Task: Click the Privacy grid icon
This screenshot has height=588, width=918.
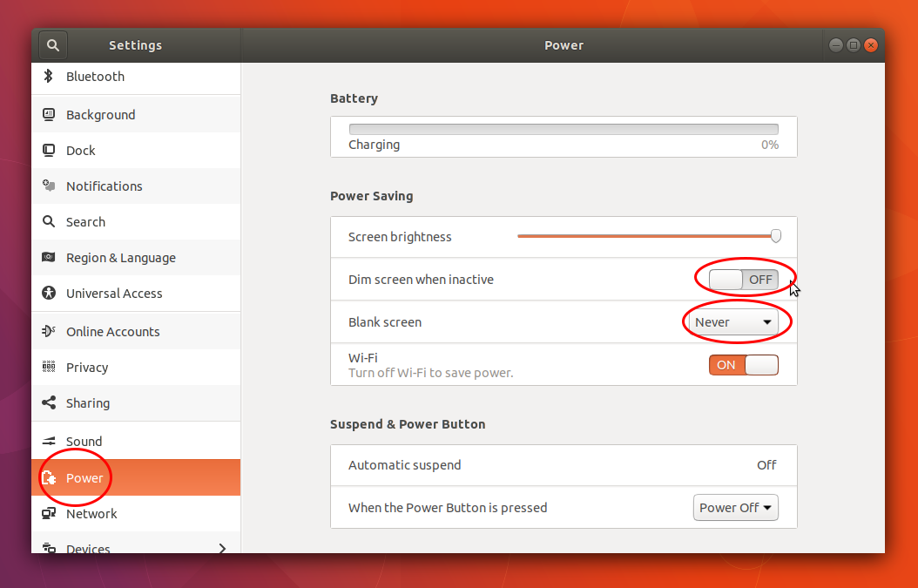Action: click(x=49, y=367)
